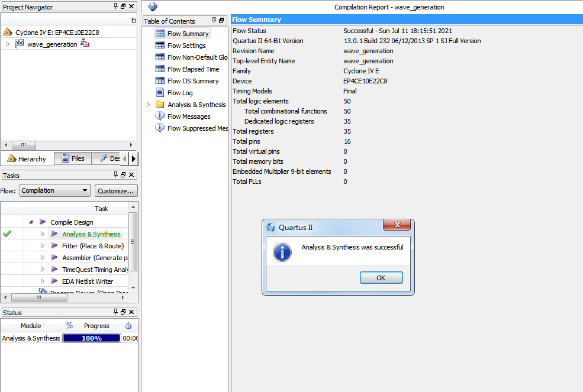Open the Flow Log document
583x392 pixels.
coord(180,93)
